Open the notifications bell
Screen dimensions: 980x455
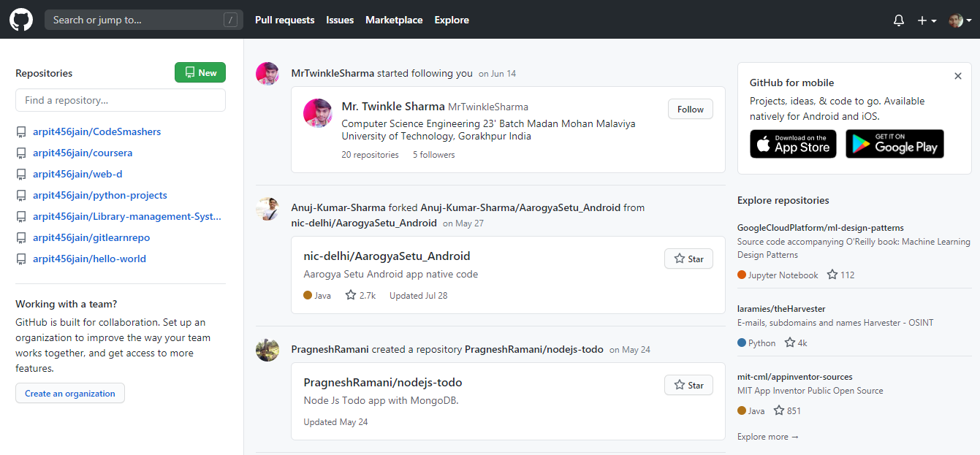coord(899,20)
